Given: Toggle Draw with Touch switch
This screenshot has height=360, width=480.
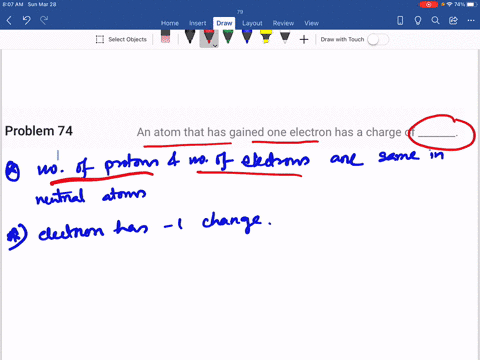Looking at the screenshot, I should (x=378, y=39).
